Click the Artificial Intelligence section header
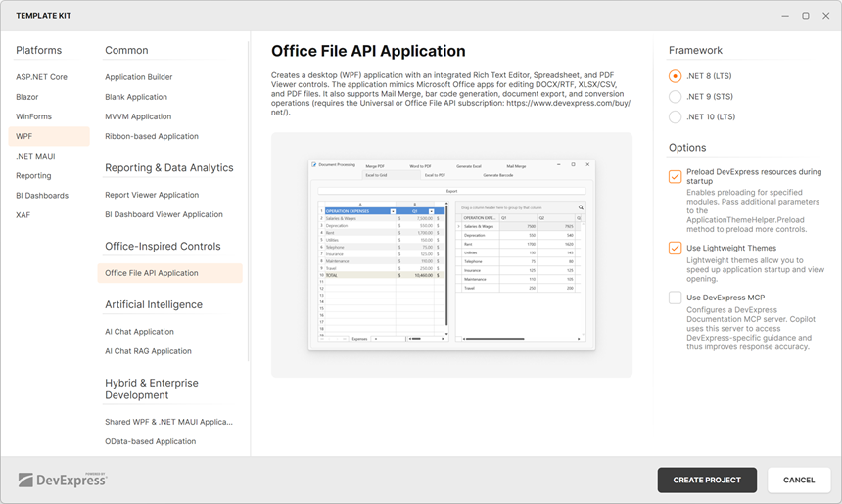The image size is (842, 504). (x=154, y=305)
